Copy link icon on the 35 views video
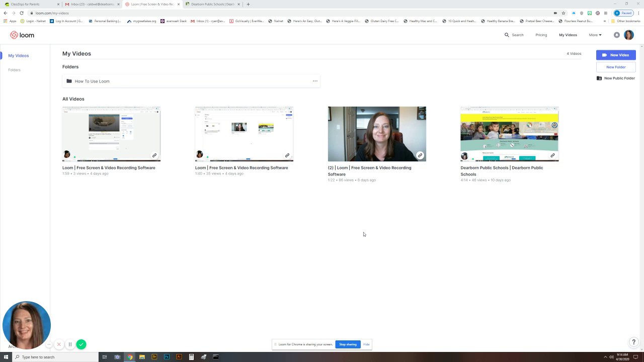 (287, 155)
